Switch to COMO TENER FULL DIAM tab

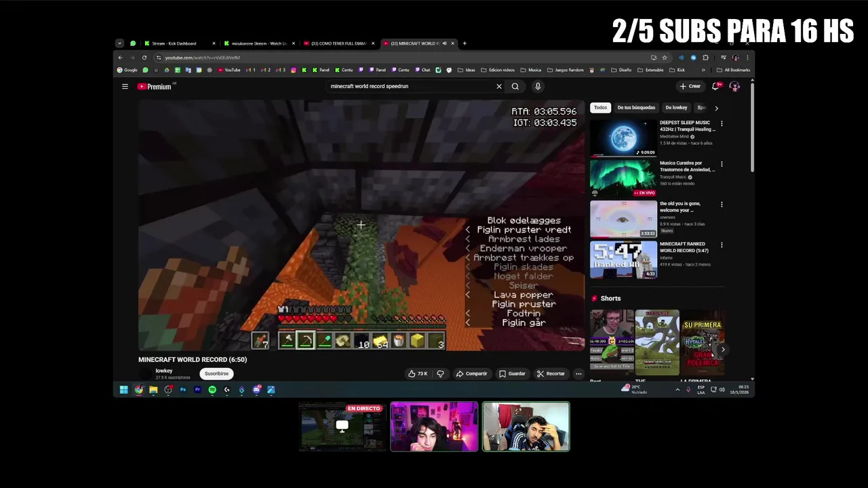[x=339, y=43]
